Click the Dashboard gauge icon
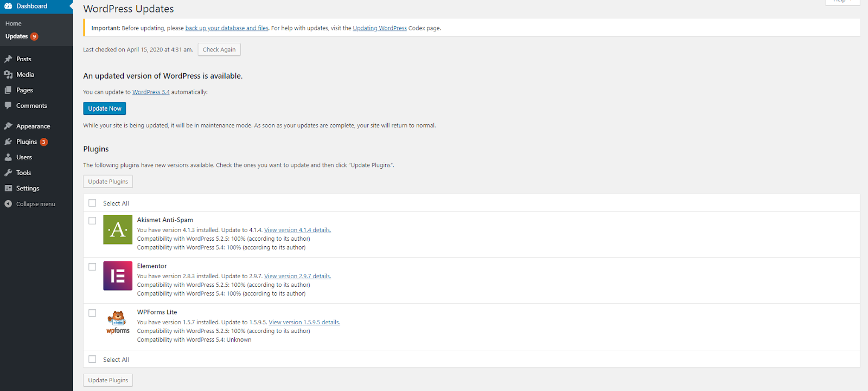Viewport: 868px width, 391px height. tap(8, 6)
